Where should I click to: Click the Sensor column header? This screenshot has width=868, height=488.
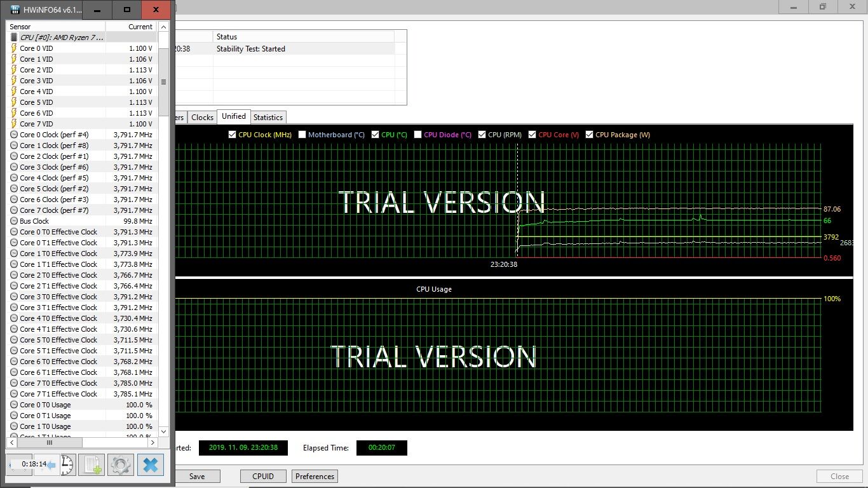pos(56,27)
